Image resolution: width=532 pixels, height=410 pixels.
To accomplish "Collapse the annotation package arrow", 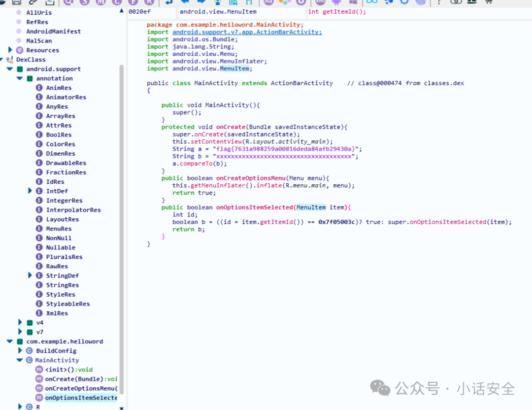I will point(20,78).
